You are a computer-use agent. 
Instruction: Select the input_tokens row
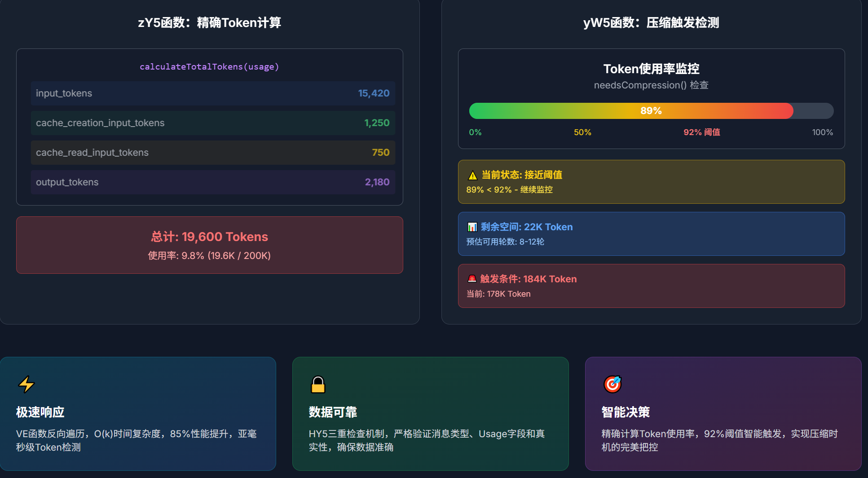pyautogui.click(x=213, y=93)
